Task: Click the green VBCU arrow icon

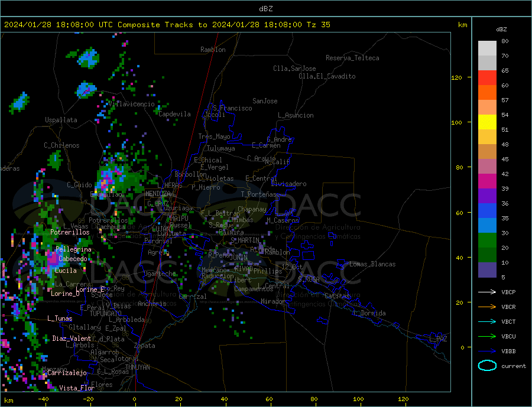Action: [488, 337]
